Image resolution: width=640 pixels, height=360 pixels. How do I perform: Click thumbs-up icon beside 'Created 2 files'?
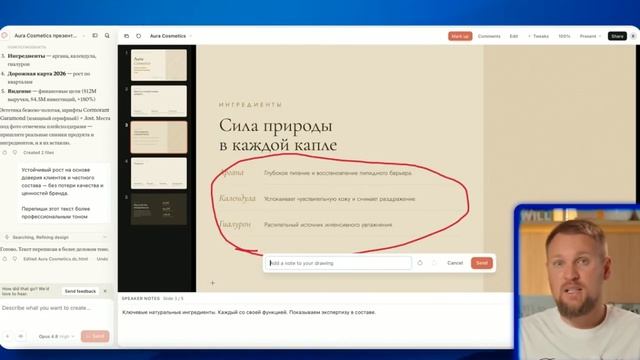[x=5, y=152]
